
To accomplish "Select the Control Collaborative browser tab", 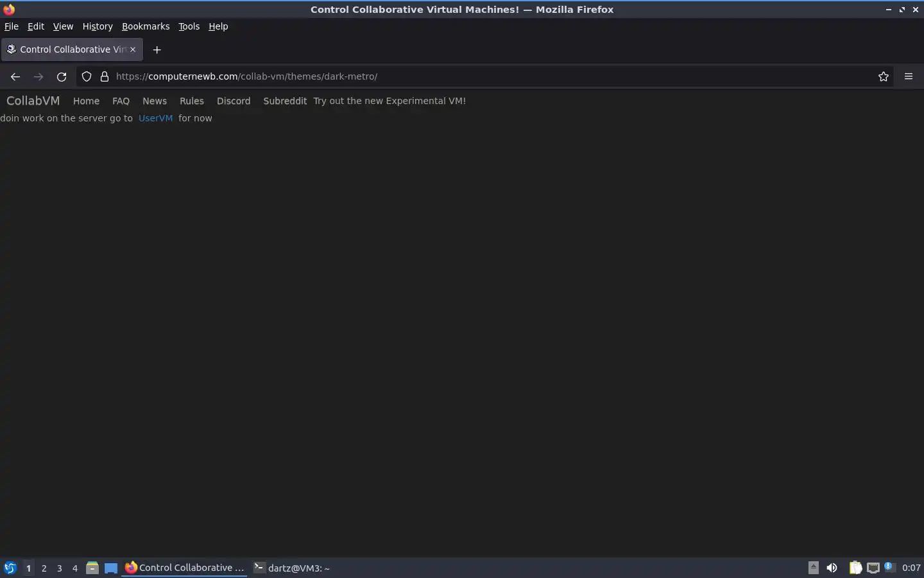I will tap(72, 49).
